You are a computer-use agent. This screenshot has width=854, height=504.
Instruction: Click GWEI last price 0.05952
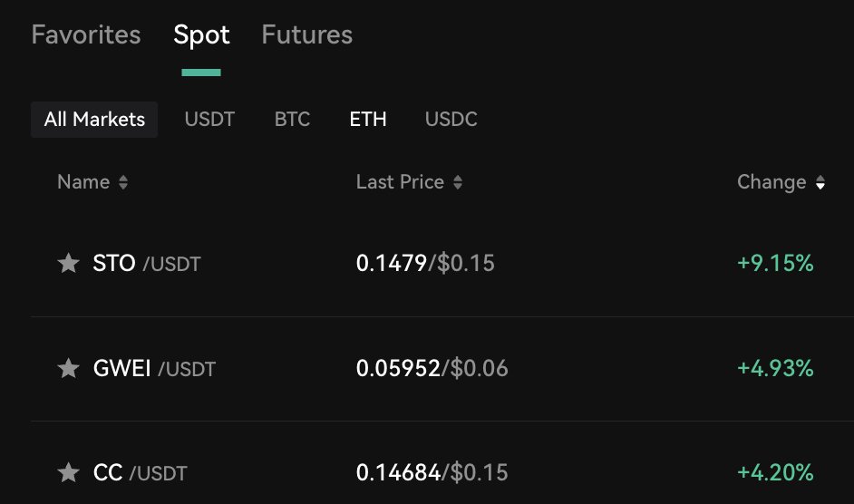pyautogui.click(x=398, y=368)
